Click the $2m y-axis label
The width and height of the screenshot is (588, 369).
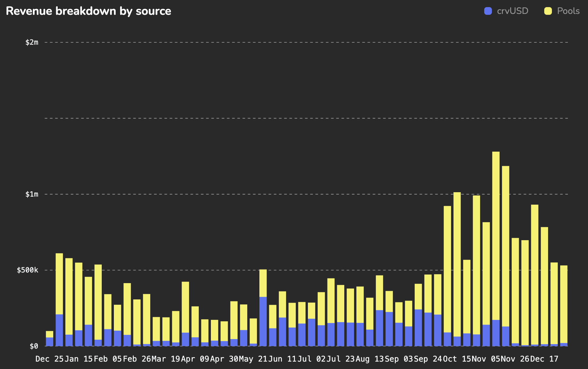[32, 42]
